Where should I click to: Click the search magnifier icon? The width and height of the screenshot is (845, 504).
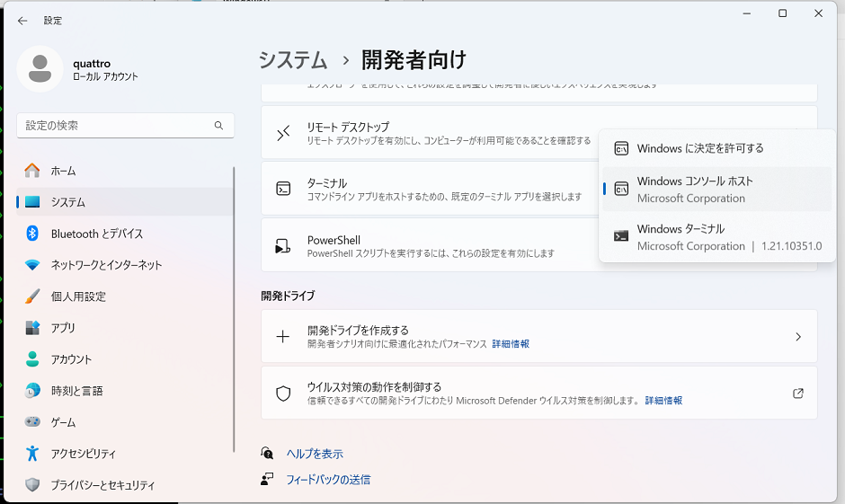(218, 126)
